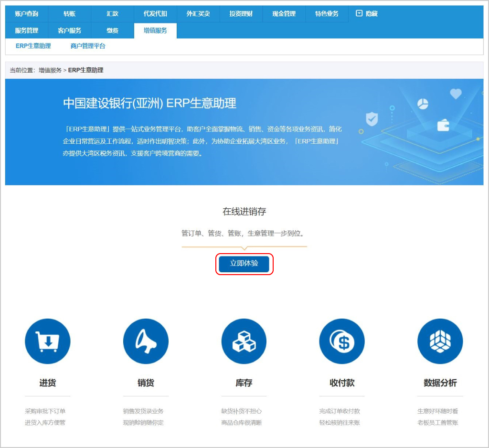Image resolution: width=489 pixels, height=448 pixels.
Task: Select the 投资理财 menu item
Action: [241, 13]
